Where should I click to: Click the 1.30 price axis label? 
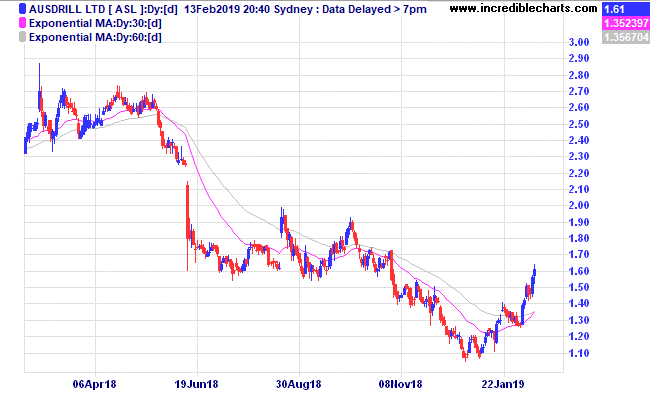579,320
